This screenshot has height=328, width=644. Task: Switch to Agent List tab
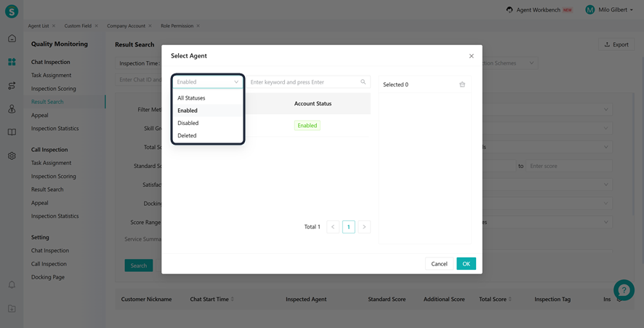point(39,25)
